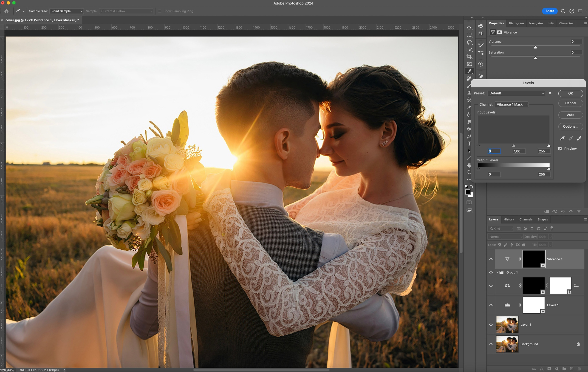
Task: Select the Type tool
Action: (469, 144)
